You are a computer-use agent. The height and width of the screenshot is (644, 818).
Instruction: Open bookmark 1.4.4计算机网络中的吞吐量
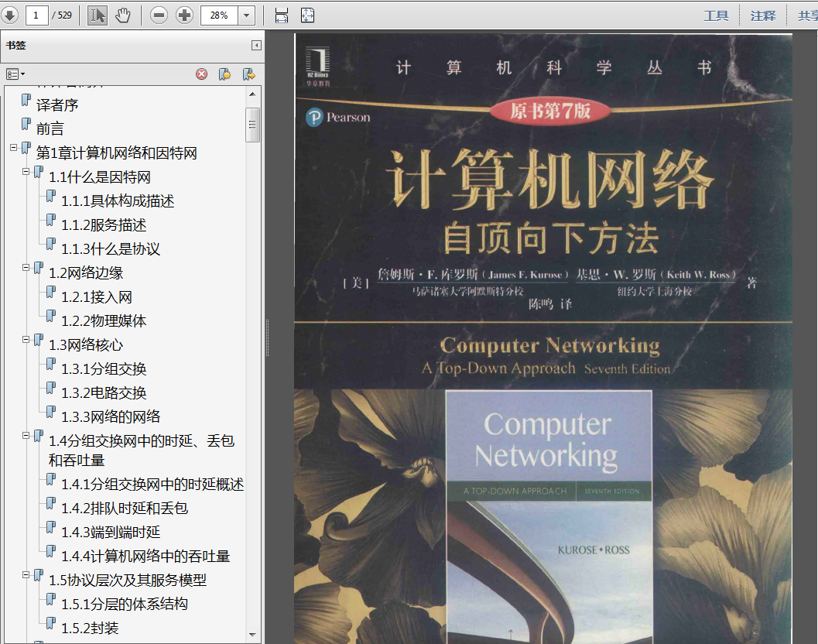click(145, 557)
